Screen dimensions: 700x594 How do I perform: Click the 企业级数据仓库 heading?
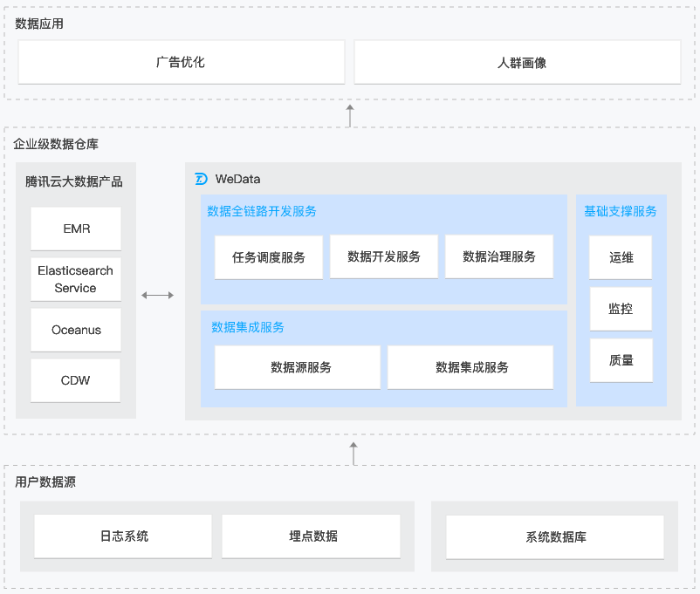pyautogui.click(x=56, y=144)
